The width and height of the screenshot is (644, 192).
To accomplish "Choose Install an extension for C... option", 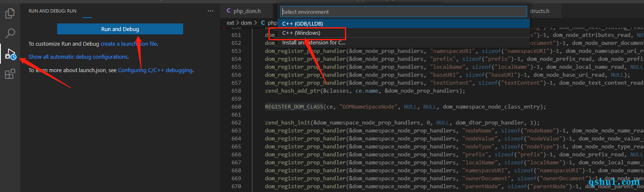I will (x=403, y=42).
